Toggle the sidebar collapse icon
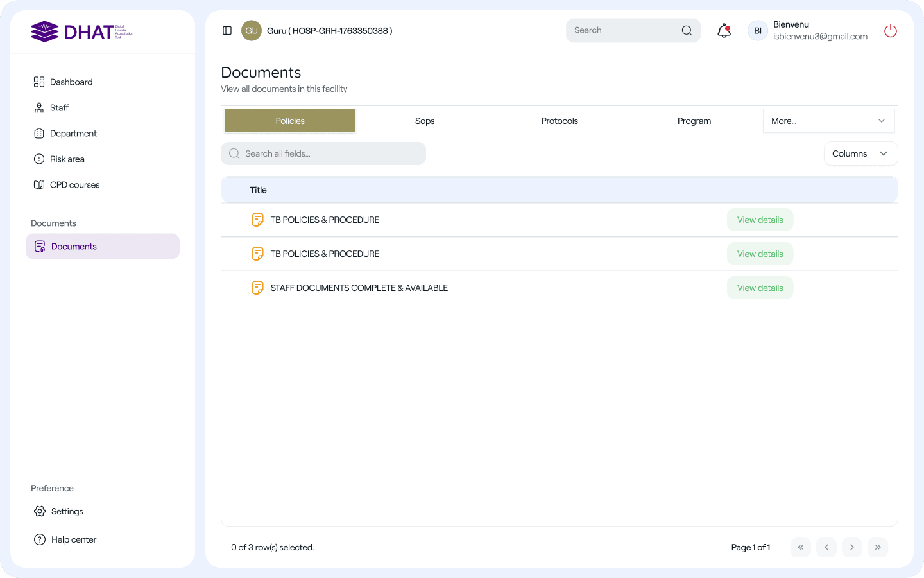 tap(227, 31)
